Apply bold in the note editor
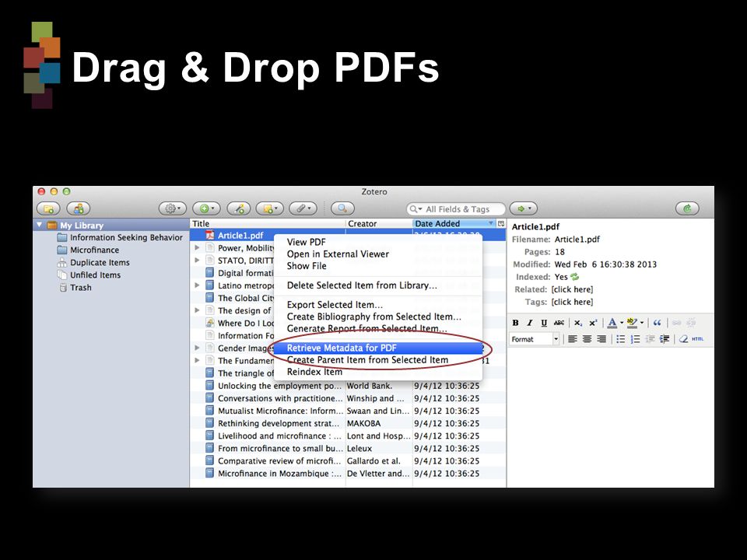 click(x=515, y=323)
